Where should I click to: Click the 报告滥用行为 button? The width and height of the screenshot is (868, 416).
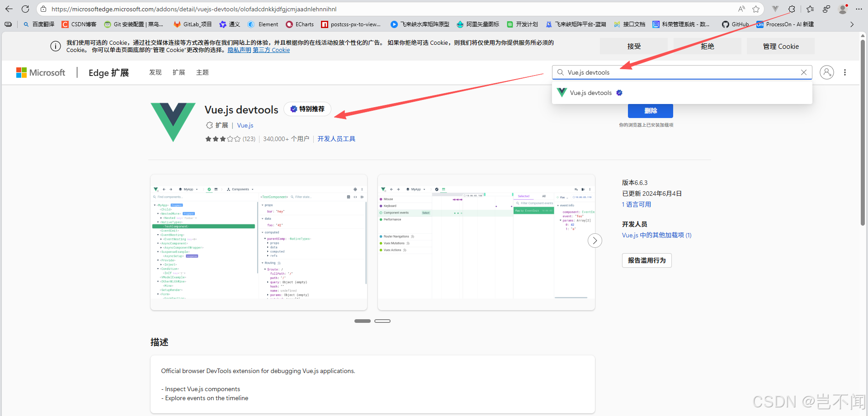pyautogui.click(x=647, y=260)
